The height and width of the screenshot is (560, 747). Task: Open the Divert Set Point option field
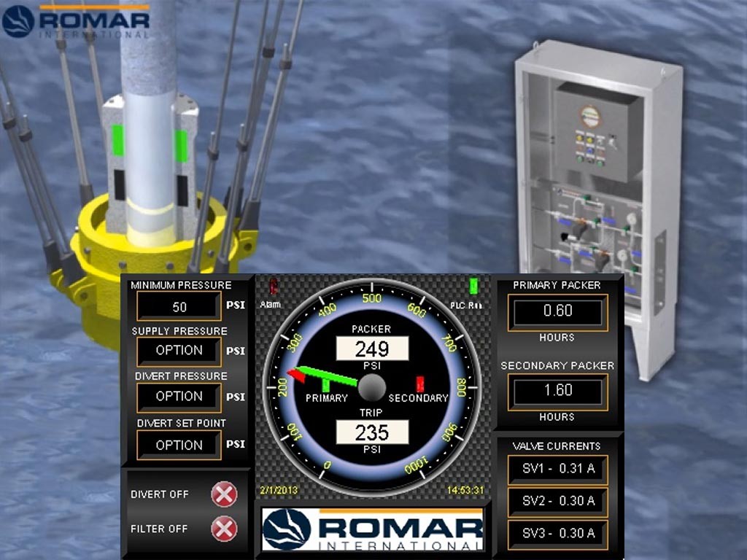pos(179,445)
